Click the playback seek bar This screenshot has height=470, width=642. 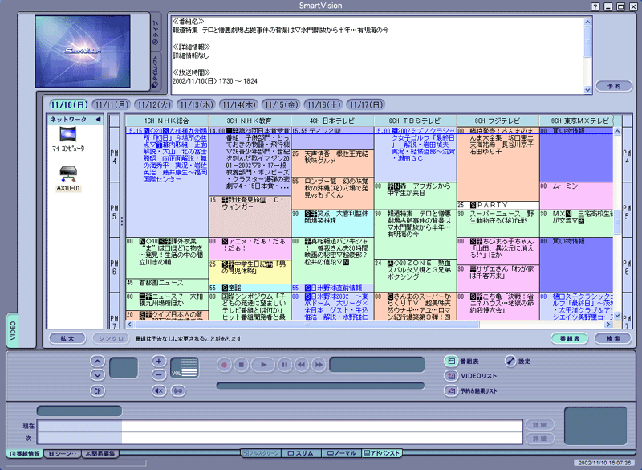point(321,386)
